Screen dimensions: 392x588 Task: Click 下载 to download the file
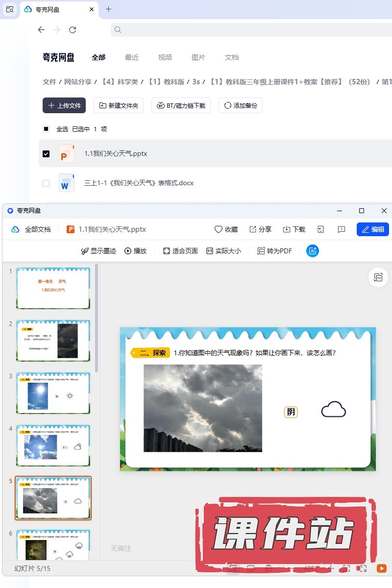(x=287, y=229)
